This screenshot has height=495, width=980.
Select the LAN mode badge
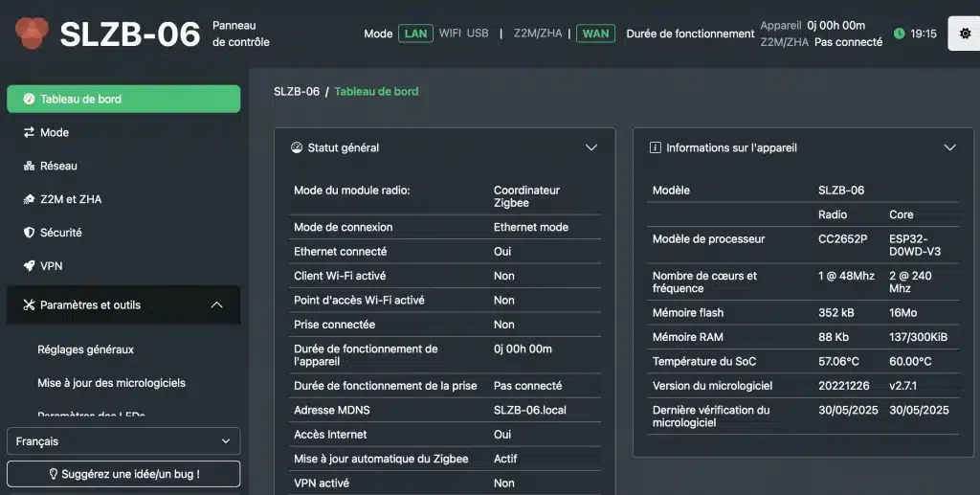coord(415,34)
